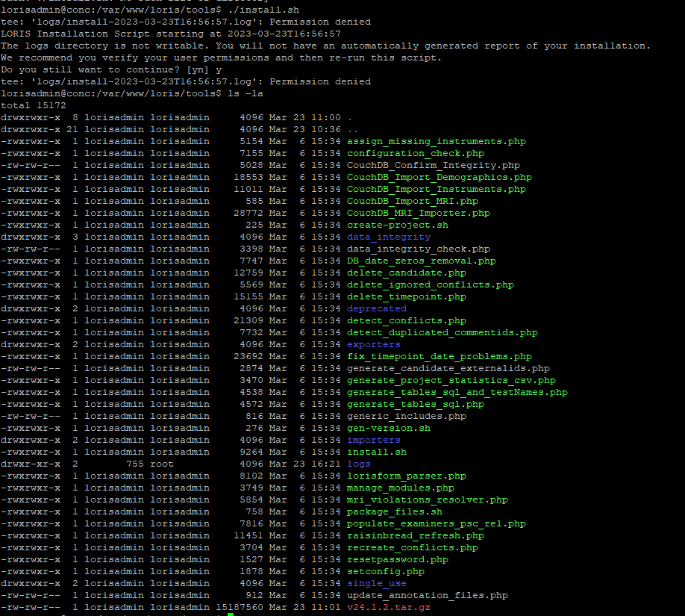Click file size 28772 value
Image resolution: width=685 pixels, height=616 pixels.
248,214
